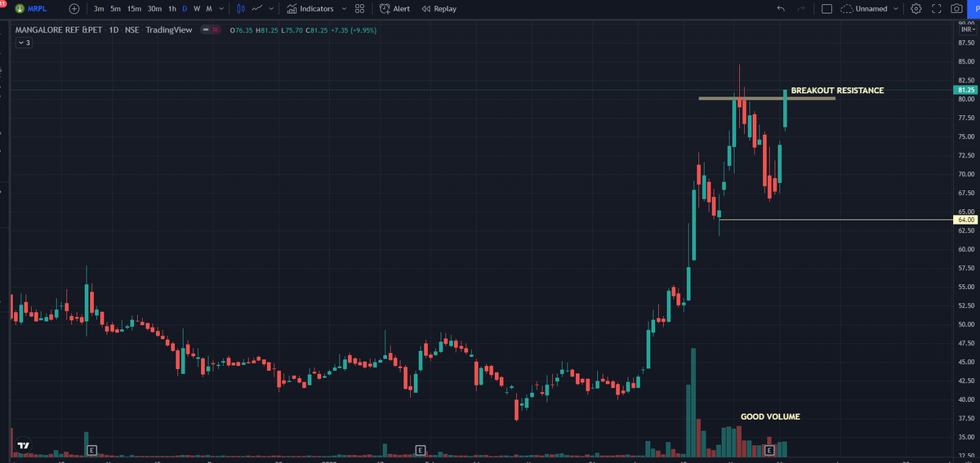The image size is (980, 463).
Task: Enter fullscreen mode
Action: click(936, 8)
